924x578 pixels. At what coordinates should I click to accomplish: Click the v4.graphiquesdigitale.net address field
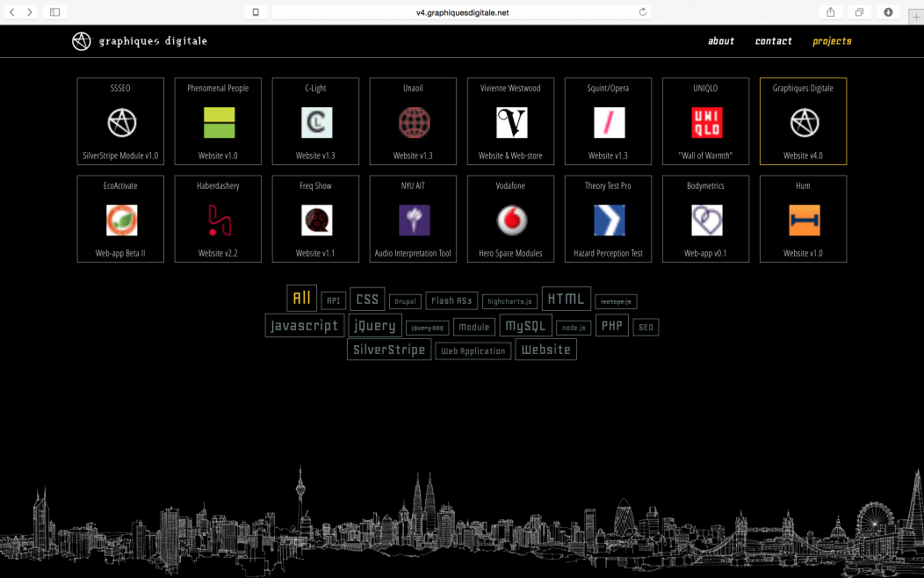pyautogui.click(x=462, y=11)
